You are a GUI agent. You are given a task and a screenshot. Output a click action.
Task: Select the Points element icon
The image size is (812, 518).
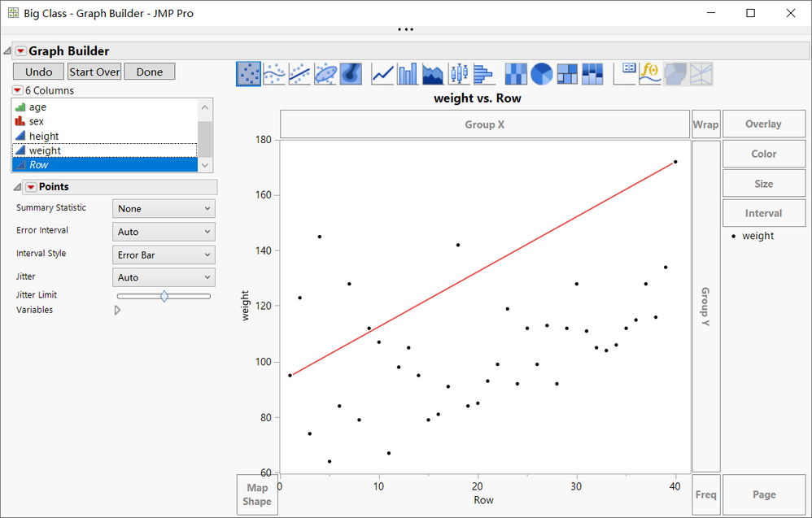click(x=249, y=73)
